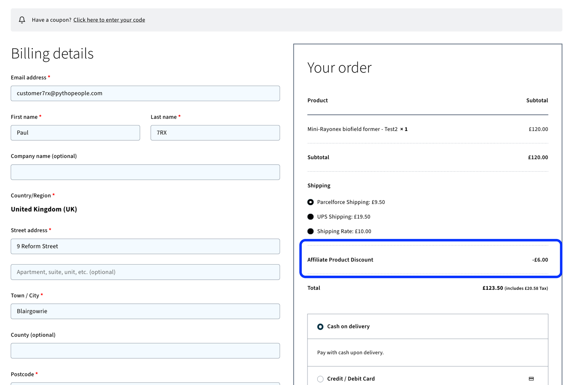The height and width of the screenshot is (385, 588).
Task: Click the Town / City field
Action: tap(145, 311)
